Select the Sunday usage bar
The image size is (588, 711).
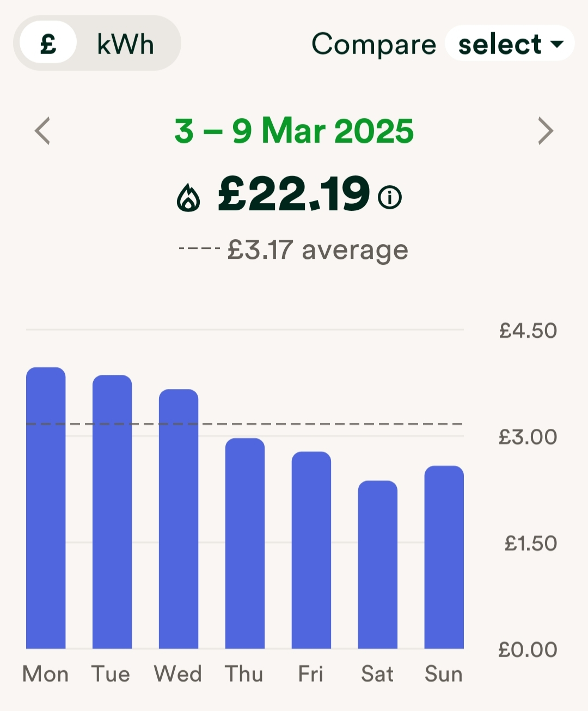444,557
